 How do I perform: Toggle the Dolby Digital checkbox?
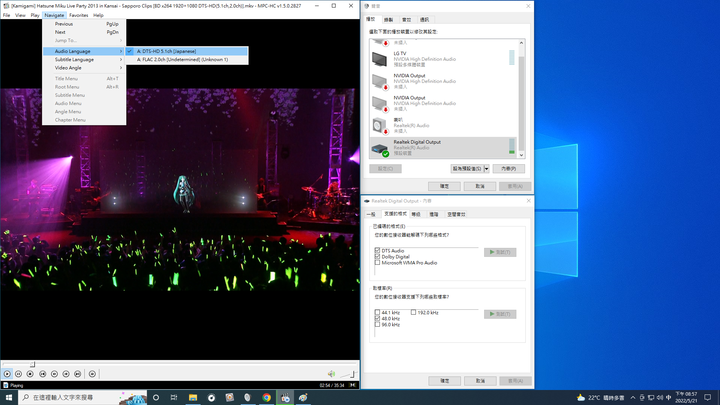377,257
